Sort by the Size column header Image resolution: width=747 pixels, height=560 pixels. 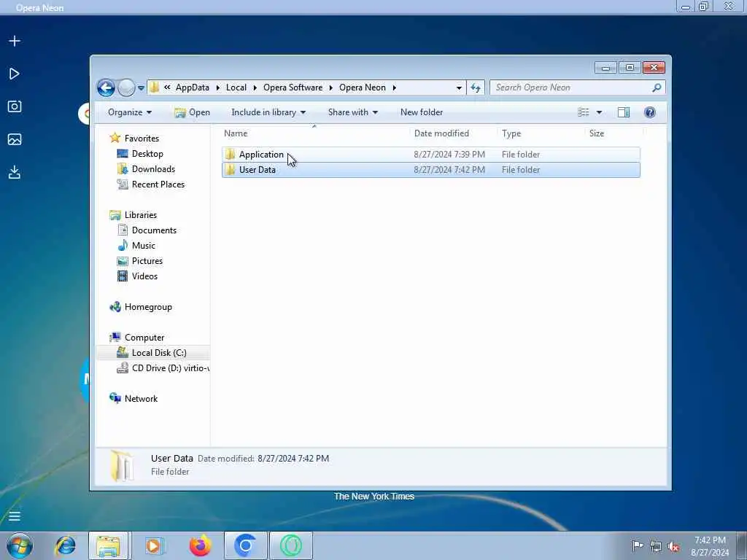[x=597, y=133]
